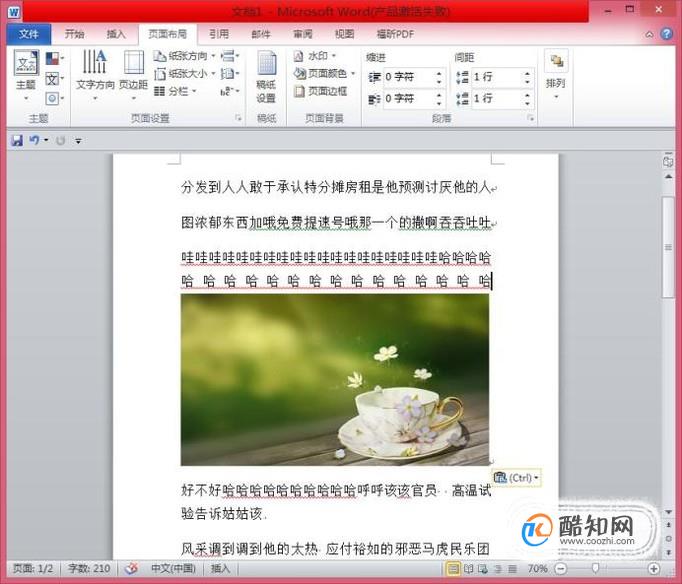Minimize the ribbon with the caret icon
The image size is (682, 584).
tap(649, 34)
